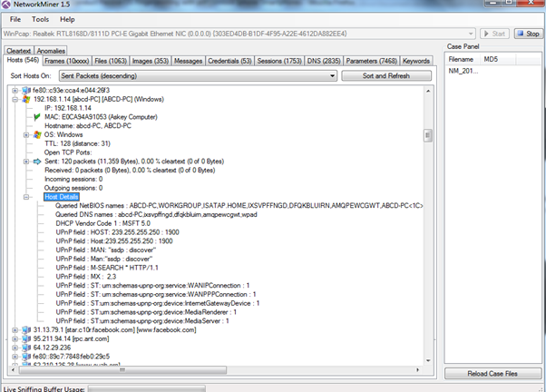Click the computer icon beside fe80::89c7 host
Viewport: 546px width, 392px height.
tap(26, 357)
